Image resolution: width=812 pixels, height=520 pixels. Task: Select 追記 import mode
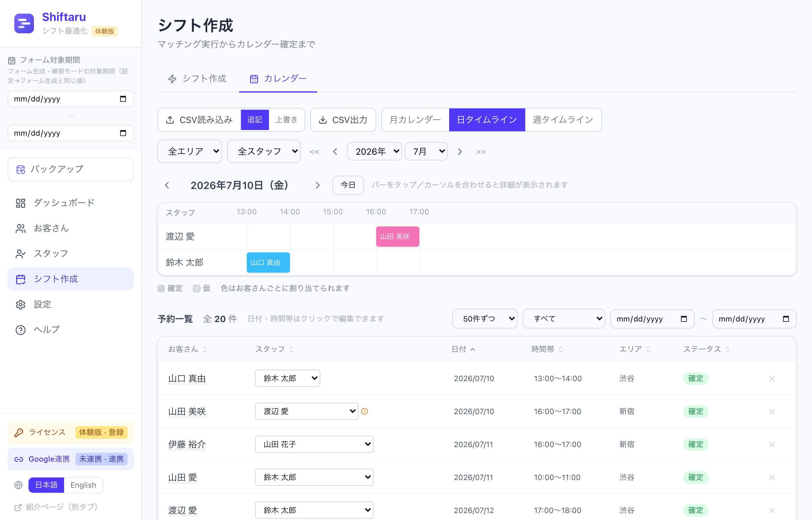255,120
